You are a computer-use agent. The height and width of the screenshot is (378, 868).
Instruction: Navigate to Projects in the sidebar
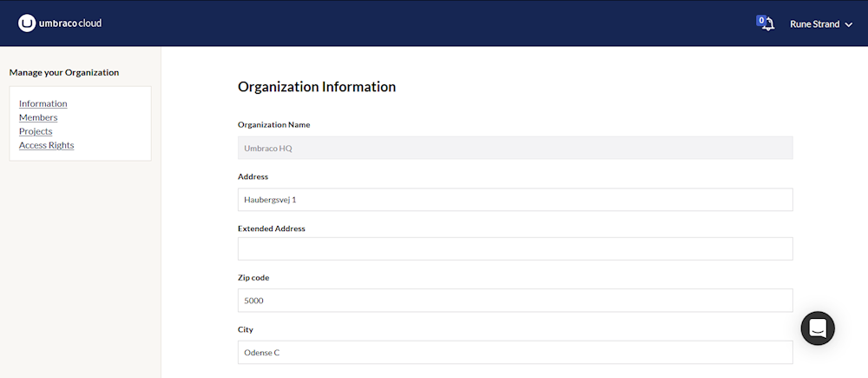coord(36,131)
